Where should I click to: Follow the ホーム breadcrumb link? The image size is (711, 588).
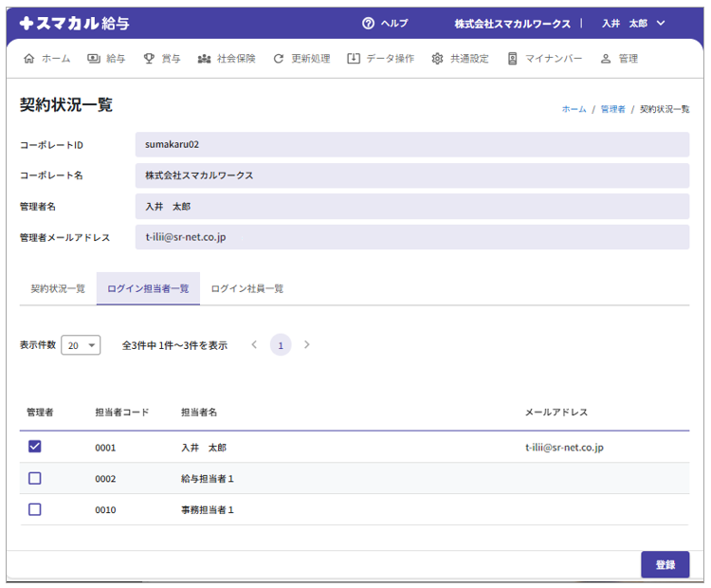(574, 109)
